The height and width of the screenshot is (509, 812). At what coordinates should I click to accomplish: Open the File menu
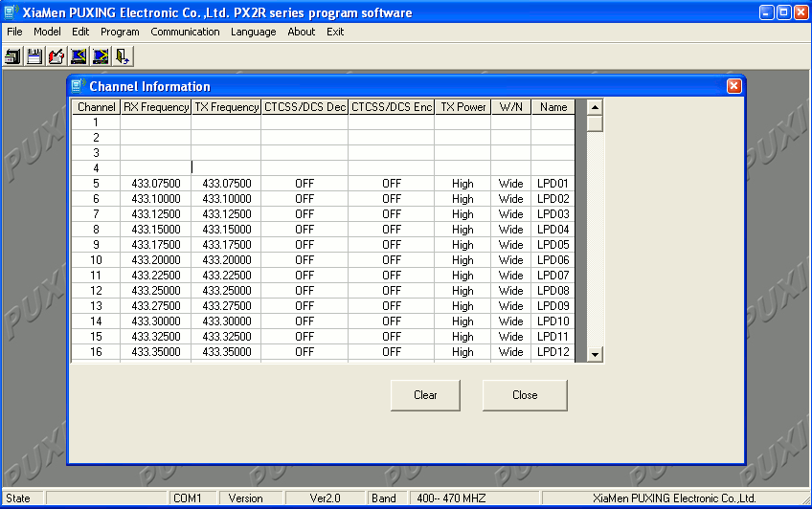coord(14,32)
